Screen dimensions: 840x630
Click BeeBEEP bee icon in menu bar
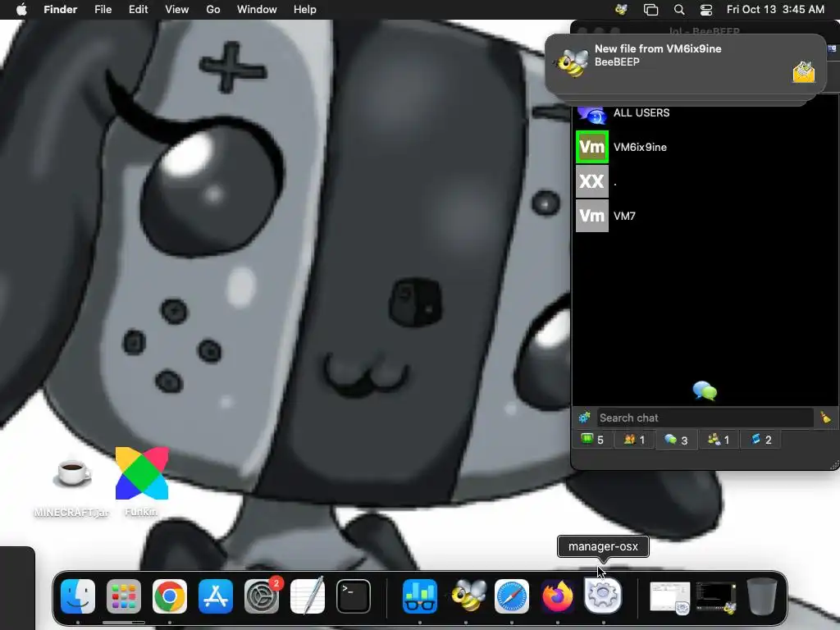point(622,9)
